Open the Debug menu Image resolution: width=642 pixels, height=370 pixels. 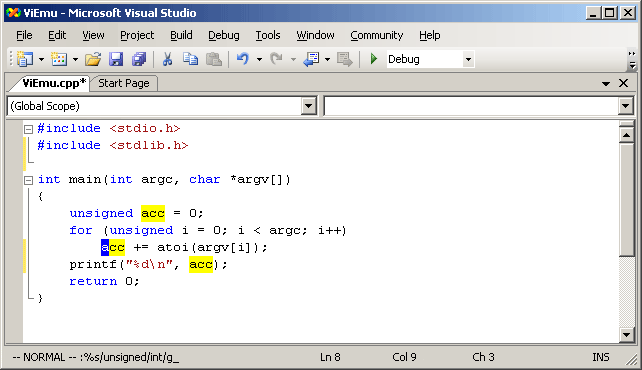point(224,36)
